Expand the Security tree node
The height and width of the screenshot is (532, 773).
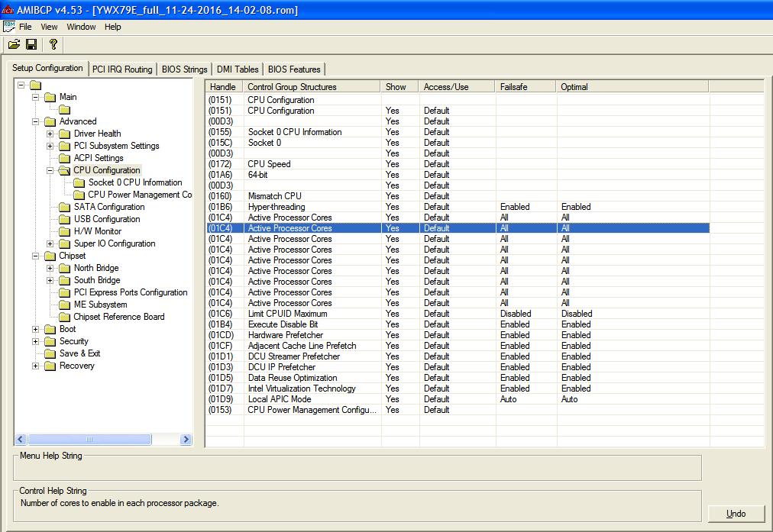tap(35, 341)
